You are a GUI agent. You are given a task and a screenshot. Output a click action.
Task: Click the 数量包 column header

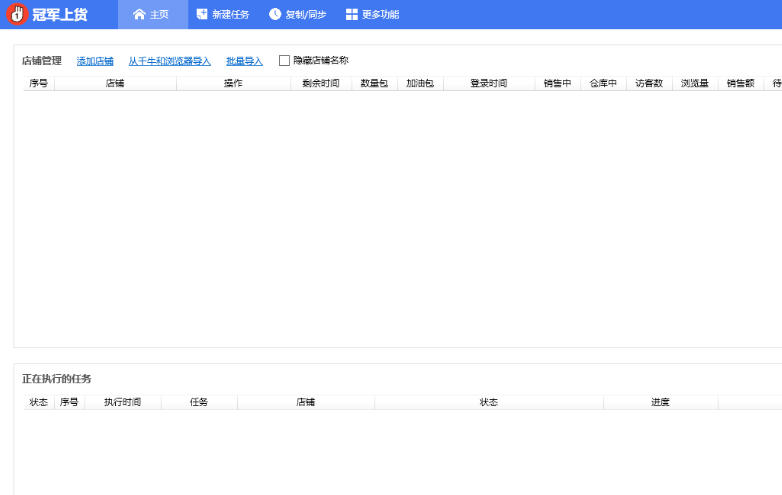[x=374, y=84]
